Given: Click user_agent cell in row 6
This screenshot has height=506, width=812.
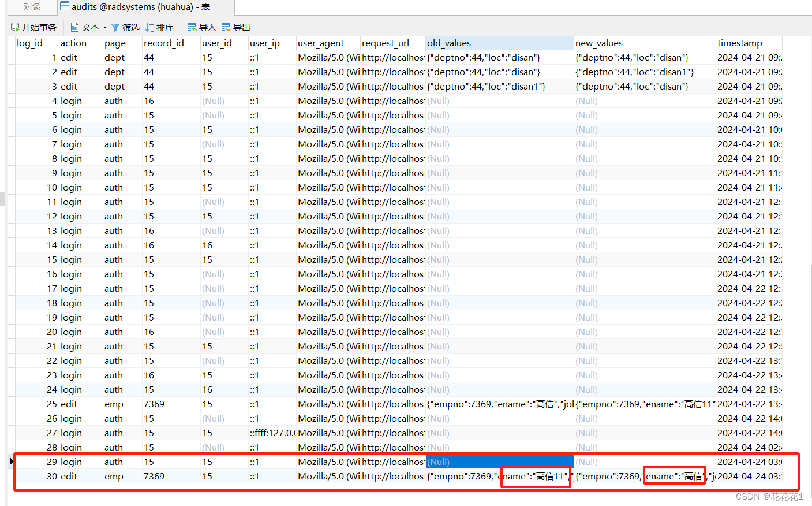Looking at the screenshot, I should coord(328,129).
